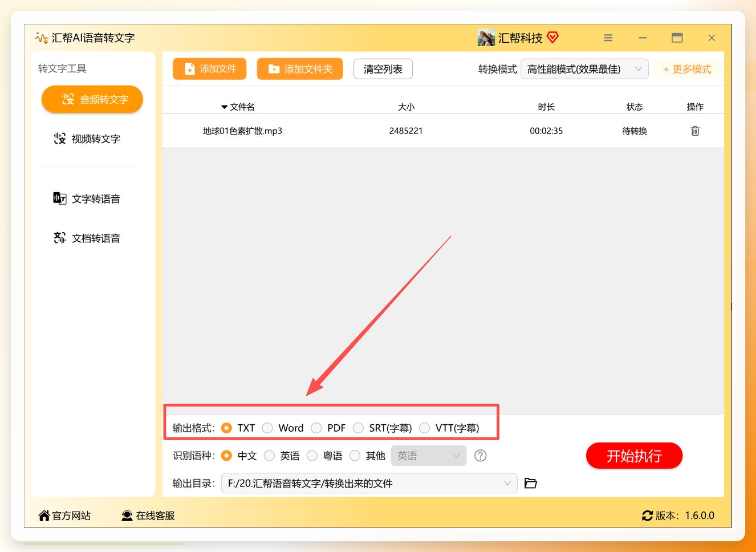Viewport: 756px width, 552px height.
Task: Select the 音频转文字 tool
Action: click(92, 99)
